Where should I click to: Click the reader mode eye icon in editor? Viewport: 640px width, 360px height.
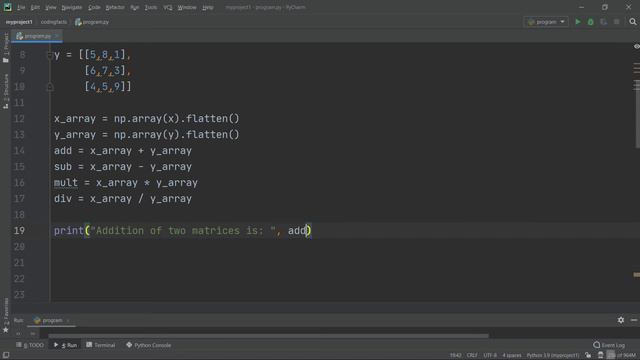click(x=636, y=47)
